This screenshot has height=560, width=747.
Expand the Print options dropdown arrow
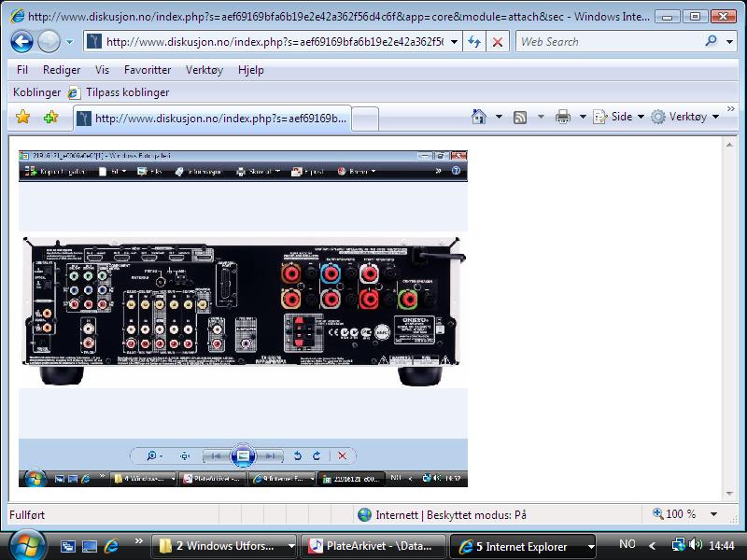[x=582, y=117]
